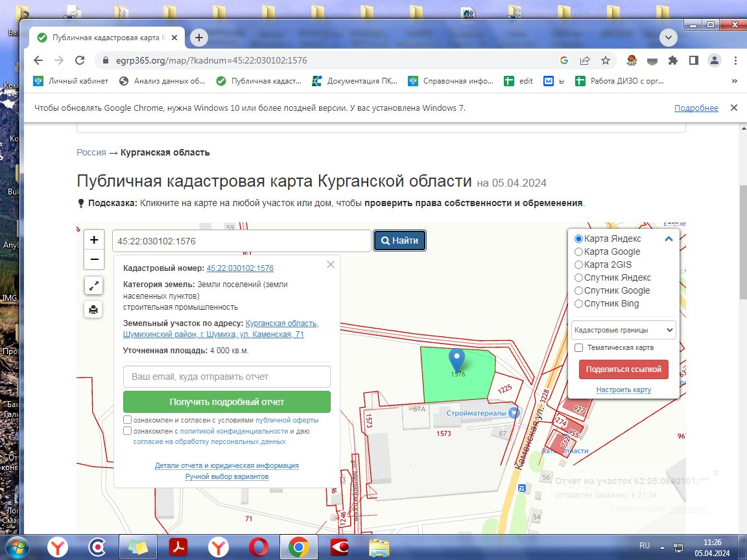Click the red Поделиться ссылкой button

pos(623,369)
